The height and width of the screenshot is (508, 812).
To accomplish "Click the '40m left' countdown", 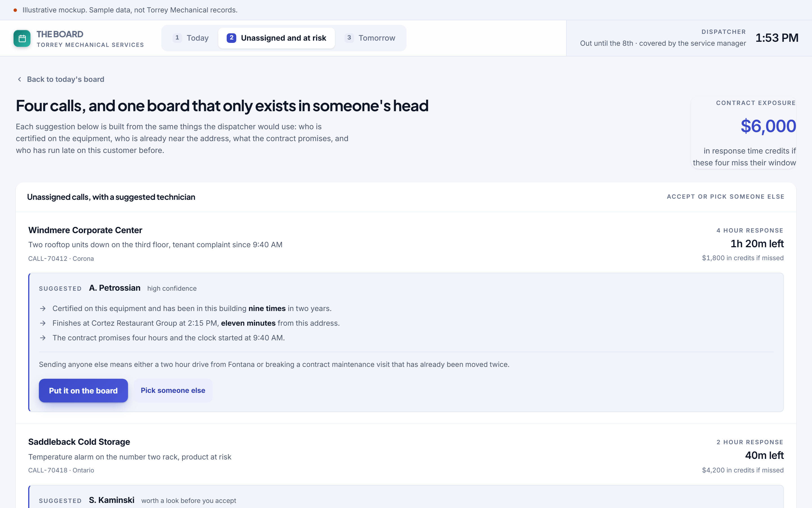I will point(764,455).
